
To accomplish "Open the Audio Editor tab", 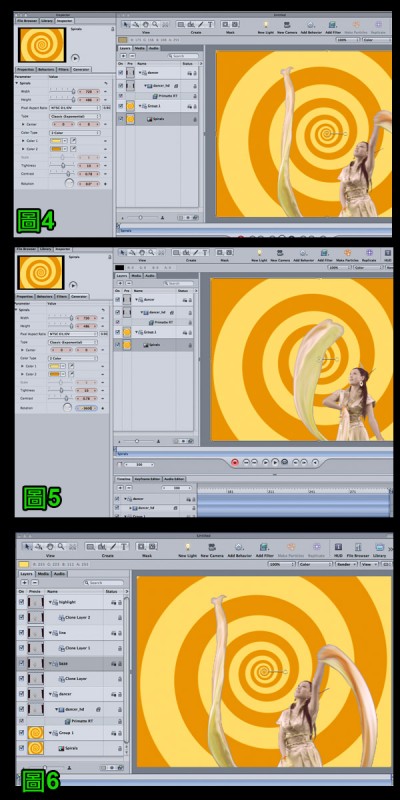I will (x=174, y=479).
